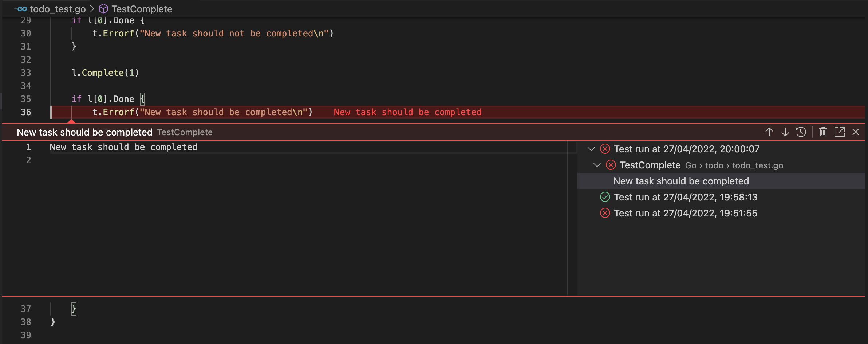This screenshot has width=868, height=344.
Task: Collapse the TestComplete tree node chevron
Action: tap(597, 165)
